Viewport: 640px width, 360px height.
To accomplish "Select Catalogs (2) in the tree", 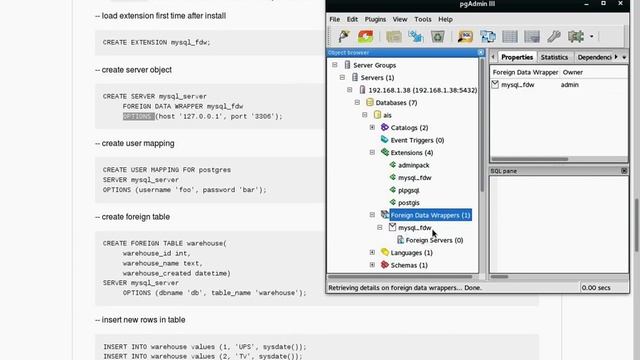I will 409,128.
